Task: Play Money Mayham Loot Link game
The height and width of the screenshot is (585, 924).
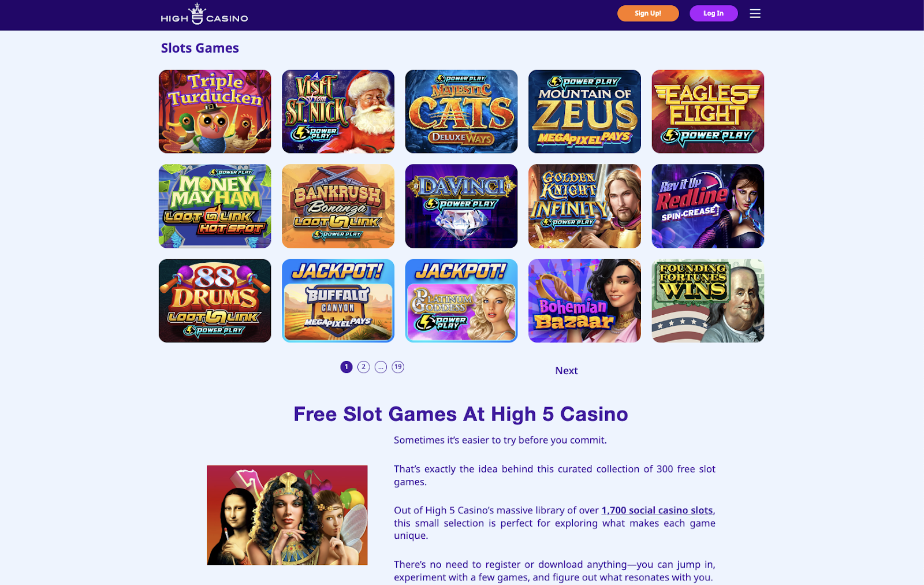Action: (x=215, y=206)
